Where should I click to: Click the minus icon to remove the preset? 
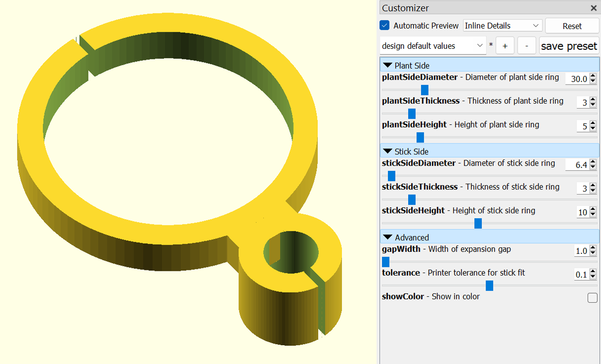(x=527, y=45)
